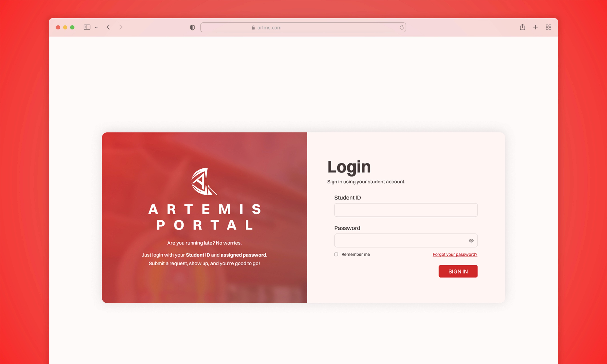Open a new tab with the plus icon
The height and width of the screenshot is (364, 607).
[535, 27]
